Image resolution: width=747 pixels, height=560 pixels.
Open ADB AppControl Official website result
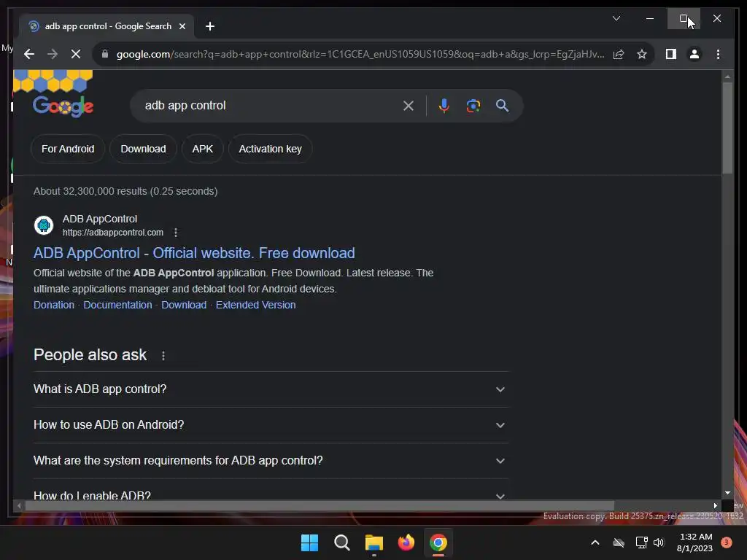tap(194, 253)
